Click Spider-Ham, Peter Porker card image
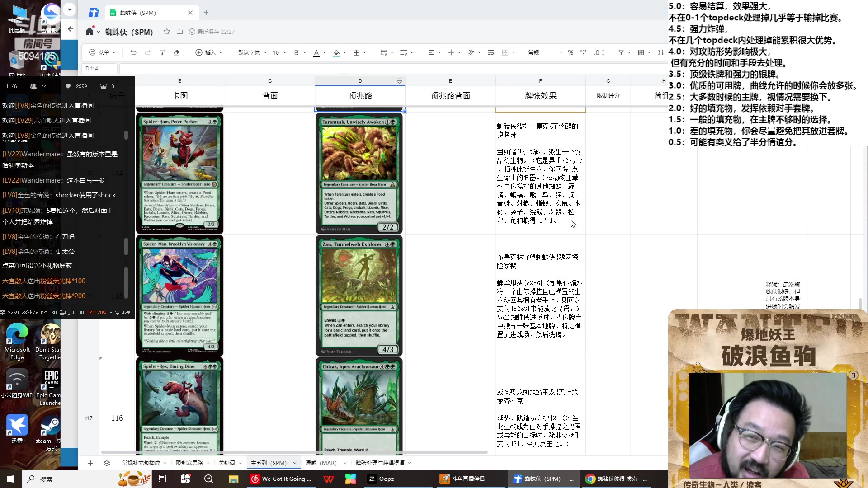The image size is (868, 488). tap(180, 173)
